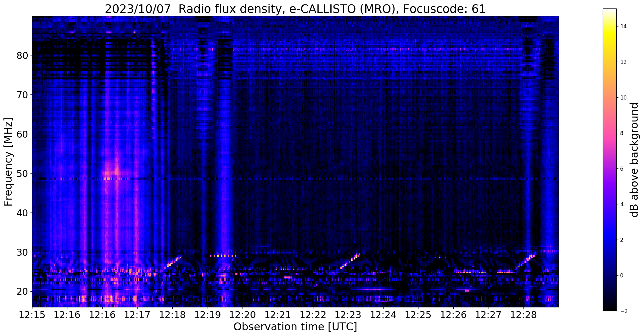This screenshot has height=336, width=644.
Task: Click the 12:20 time tick label
Action: [x=243, y=315]
